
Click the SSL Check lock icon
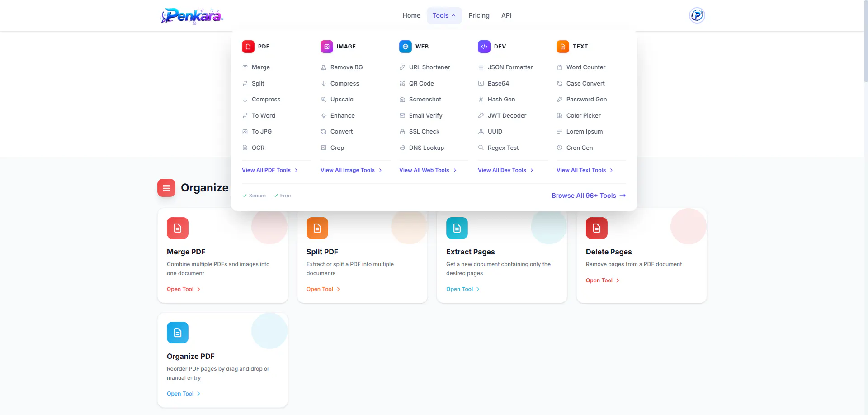pyautogui.click(x=402, y=132)
